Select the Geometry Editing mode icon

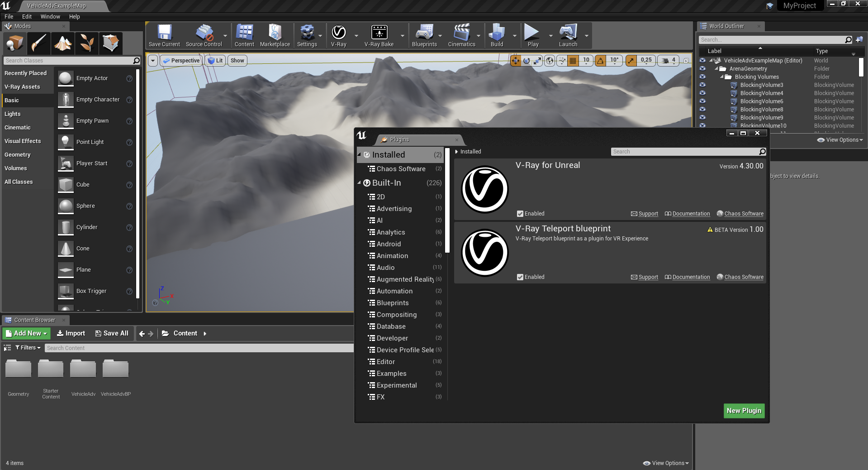pos(111,43)
